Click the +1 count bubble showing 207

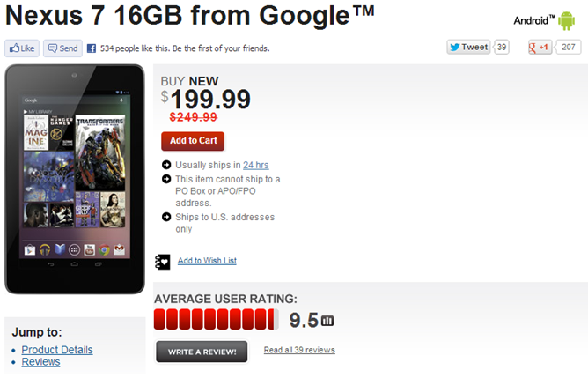click(568, 48)
